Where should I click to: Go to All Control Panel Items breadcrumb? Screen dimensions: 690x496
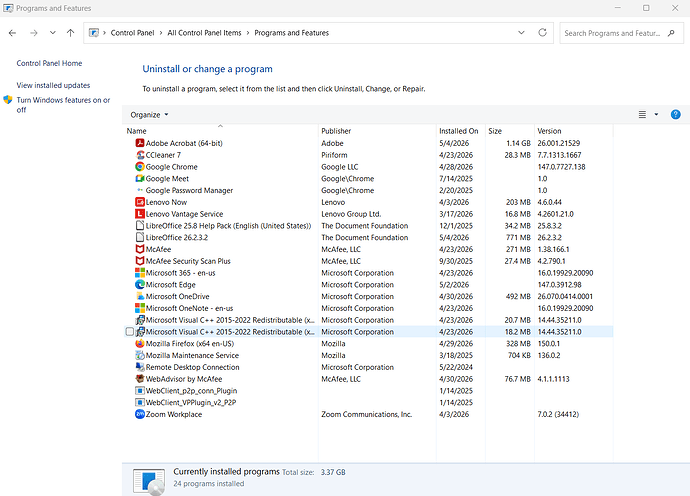(204, 33)
